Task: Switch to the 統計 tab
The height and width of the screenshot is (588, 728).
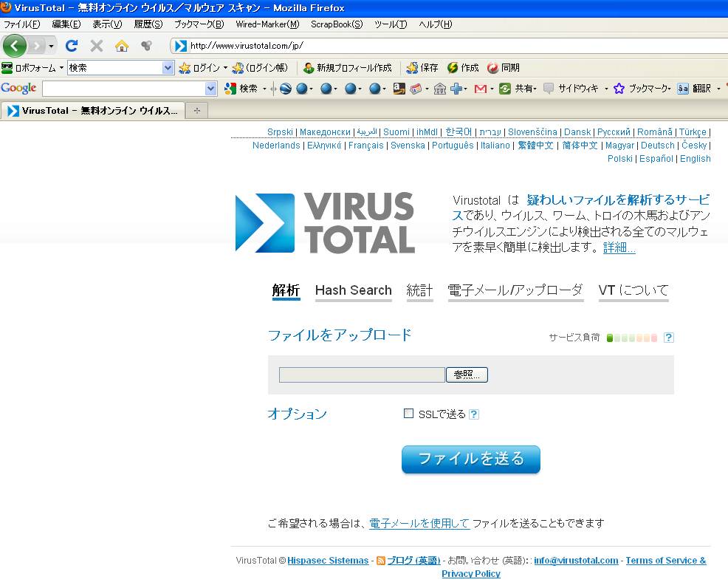Action: (419, 291)
